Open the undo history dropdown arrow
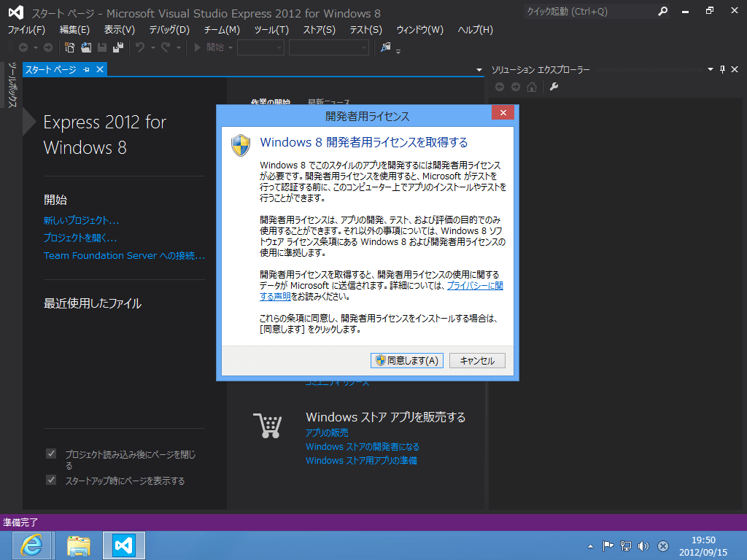The height and width of the screenshot is (560, 747). tap(153, 47)
